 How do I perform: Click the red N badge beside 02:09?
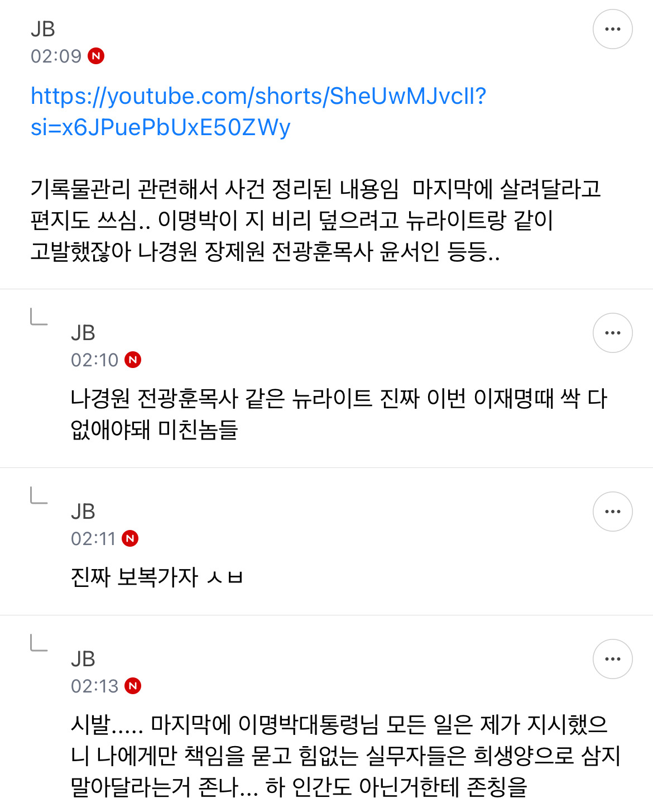(x=96, y=56)
